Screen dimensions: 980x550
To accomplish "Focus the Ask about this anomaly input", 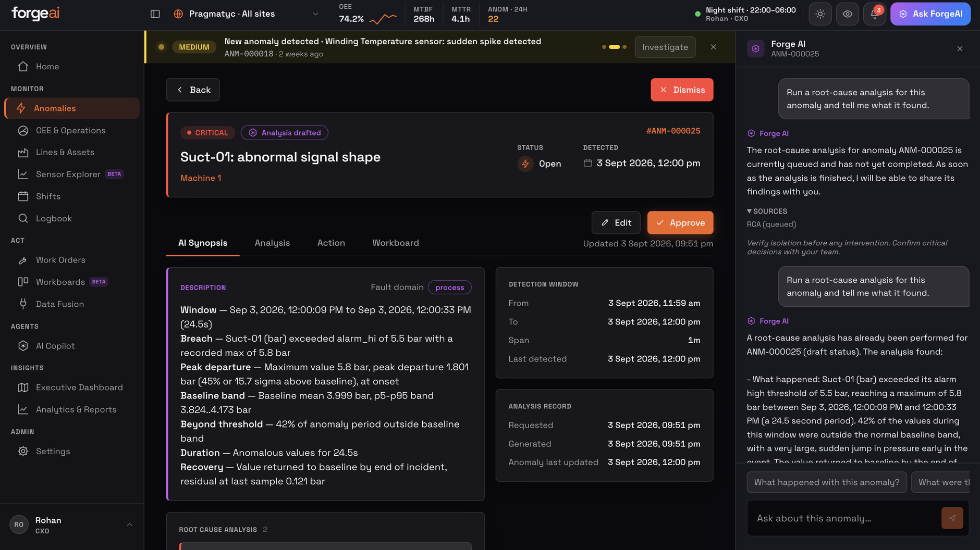I will click(x=844, y=518).
